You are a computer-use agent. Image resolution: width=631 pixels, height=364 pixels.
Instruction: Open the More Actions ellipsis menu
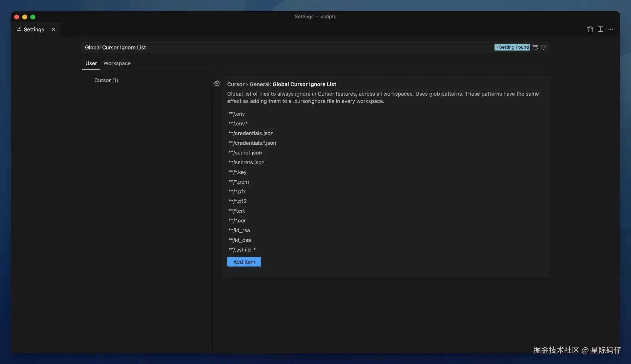[611, 29]
